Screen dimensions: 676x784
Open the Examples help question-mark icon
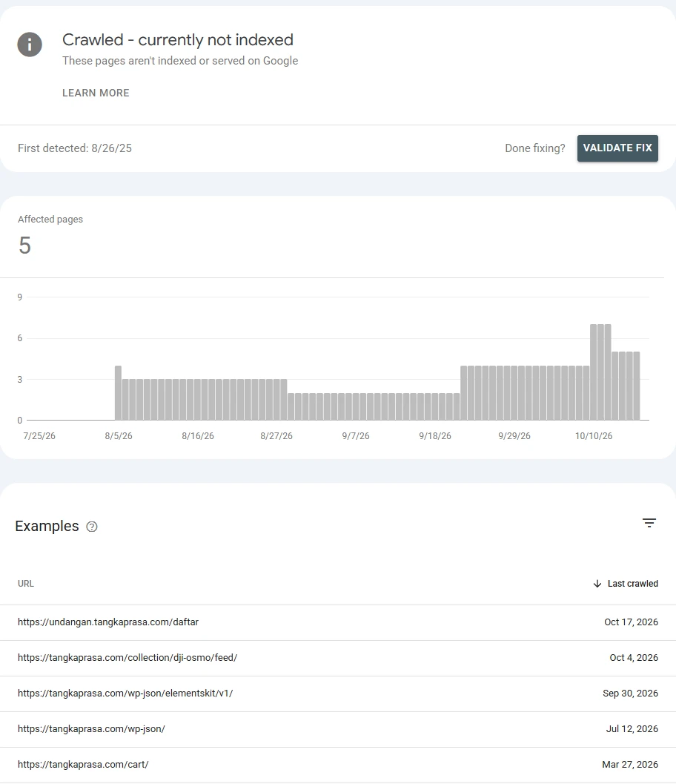click(92, 527)
